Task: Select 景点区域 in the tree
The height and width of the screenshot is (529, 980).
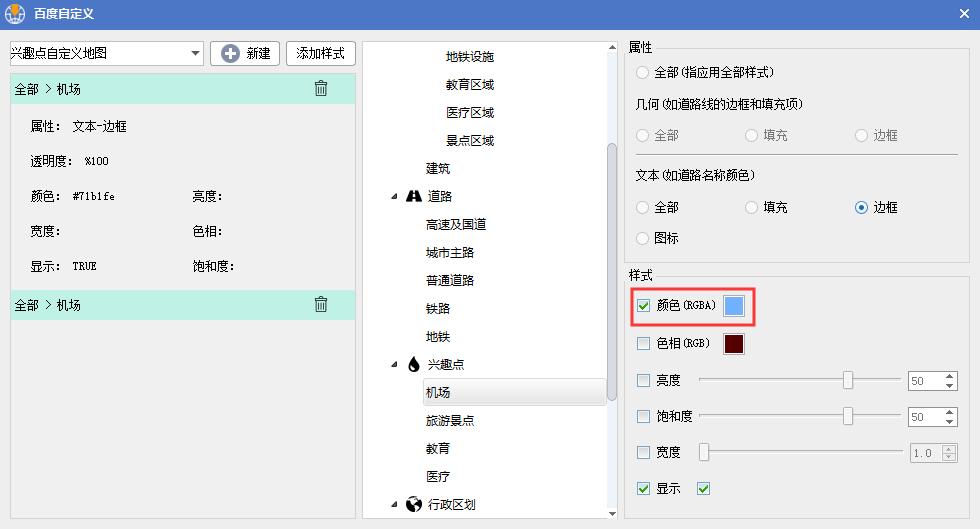Action: coord(469,141)
